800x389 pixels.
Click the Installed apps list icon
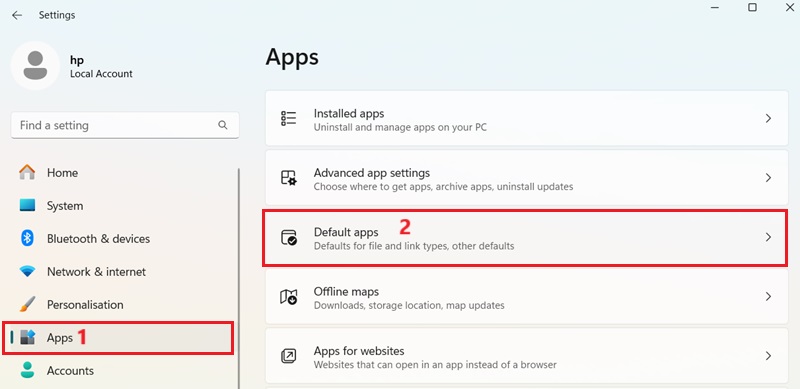pos(288,118)
